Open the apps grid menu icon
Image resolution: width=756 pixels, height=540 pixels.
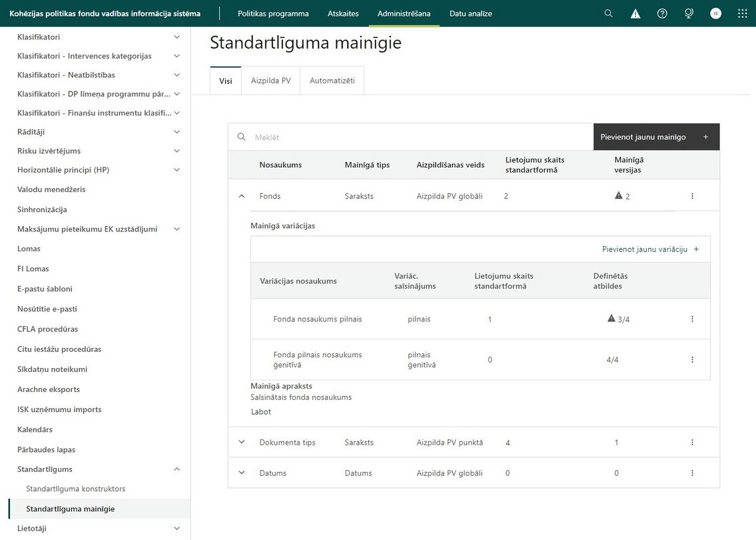743,13
